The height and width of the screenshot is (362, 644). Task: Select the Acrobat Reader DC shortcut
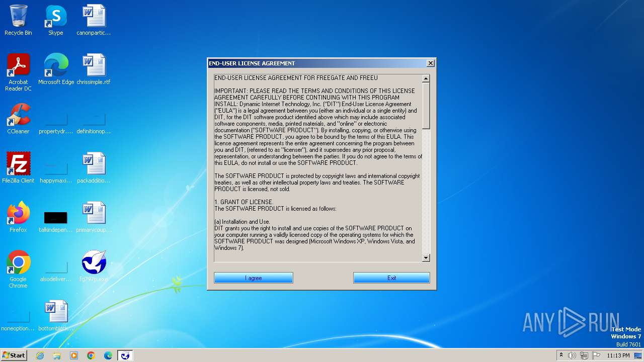(x=18, y=72)
